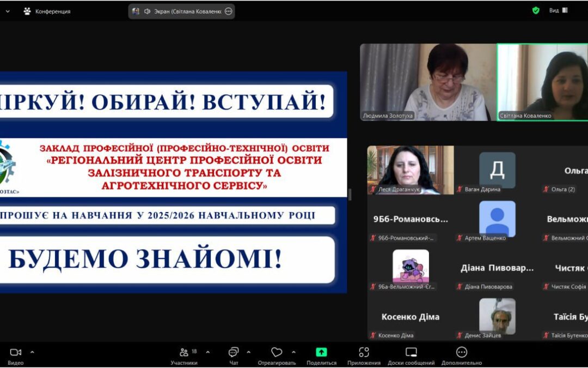Select Світлана Коваленко active speaker video

click(543, 82)
